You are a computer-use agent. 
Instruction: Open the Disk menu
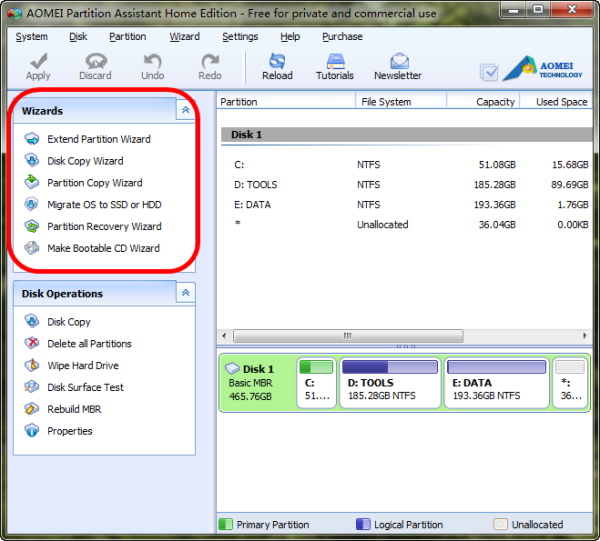(78, 37)
